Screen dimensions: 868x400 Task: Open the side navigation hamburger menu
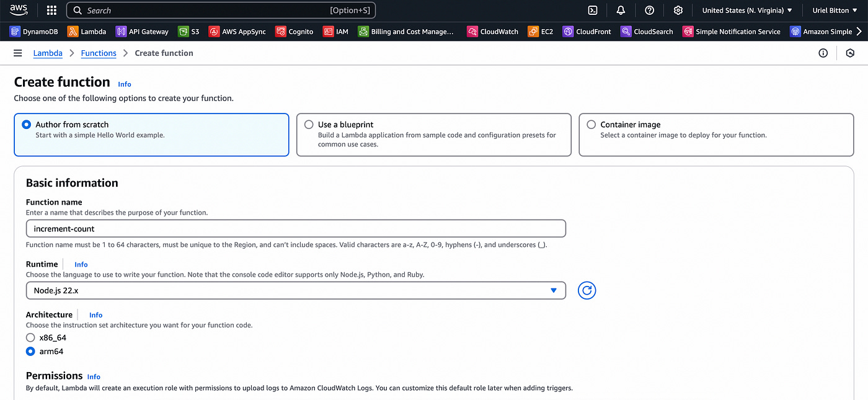click(x=18, y=53)
